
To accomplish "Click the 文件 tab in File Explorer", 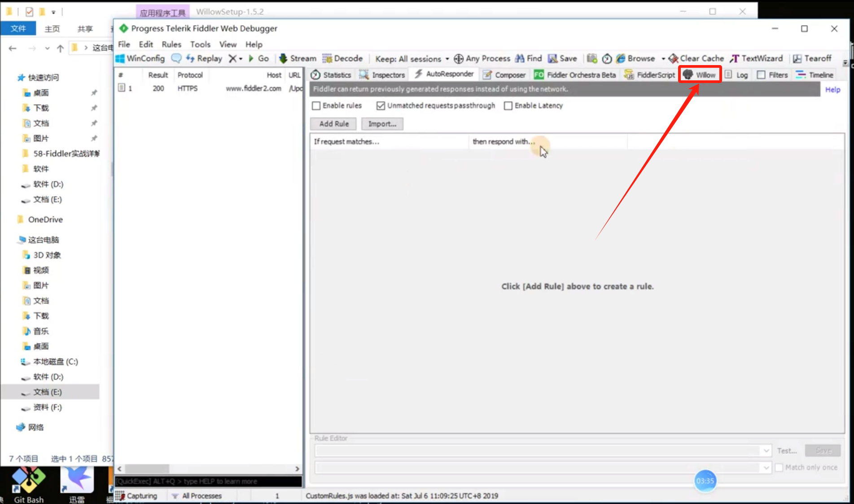I will [18, 29].
